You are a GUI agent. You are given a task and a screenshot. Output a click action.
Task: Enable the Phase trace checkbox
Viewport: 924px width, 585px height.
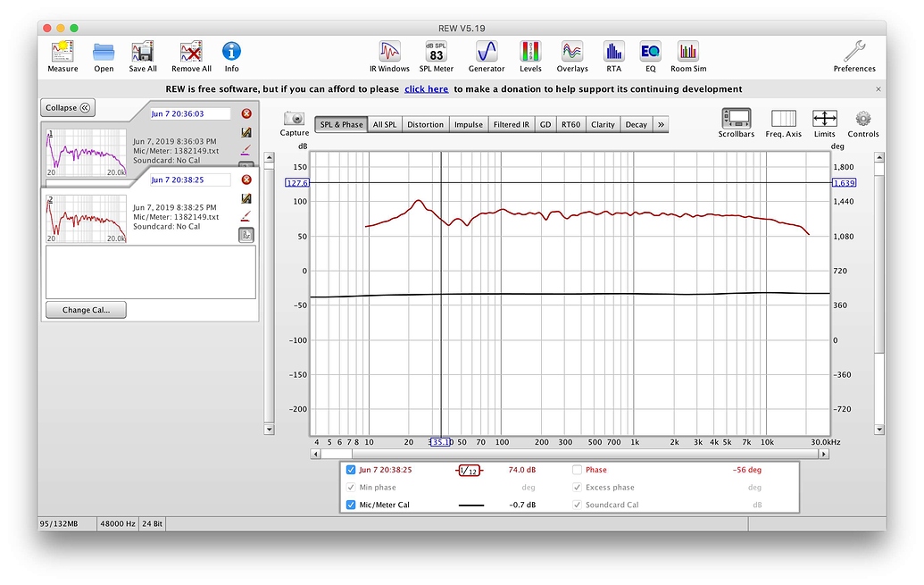point(577,470)
